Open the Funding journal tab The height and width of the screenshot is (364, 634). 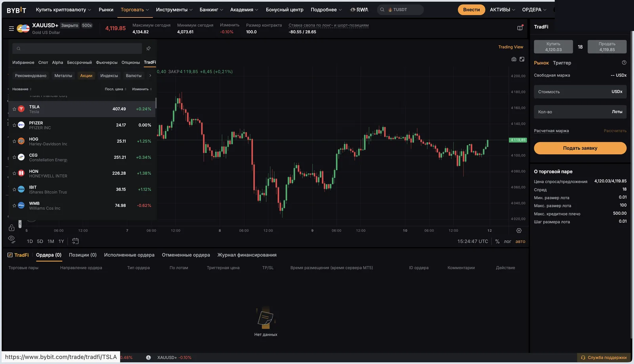[x=247, y=255]
